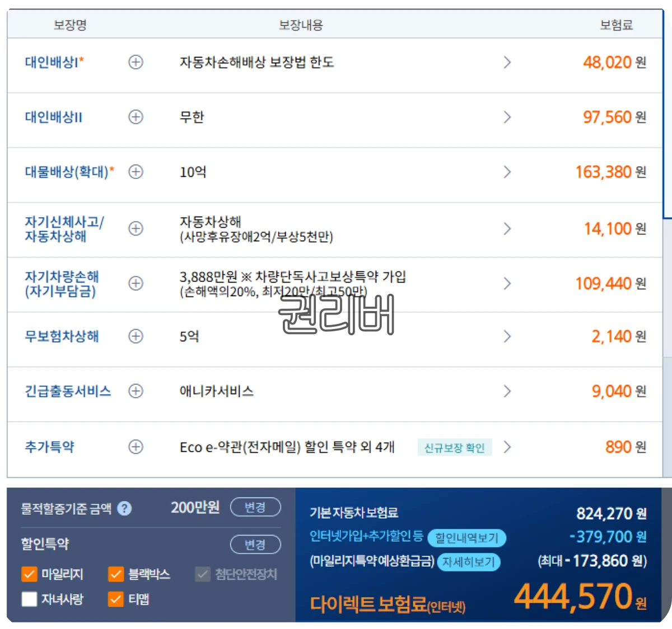Click the plus icon for 무보험차상해
The image size is (672, 629).
(135, 336)
